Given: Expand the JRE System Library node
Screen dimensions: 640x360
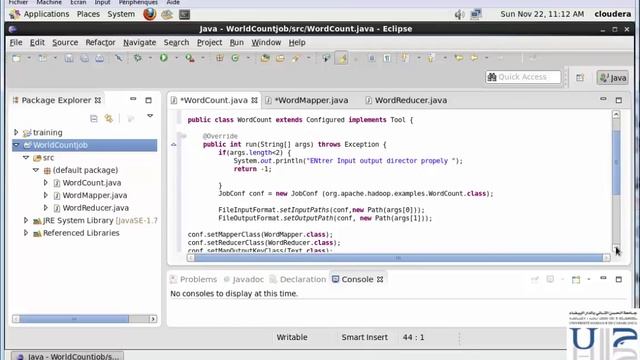Looking at the screenshot, I should (26, 220).
